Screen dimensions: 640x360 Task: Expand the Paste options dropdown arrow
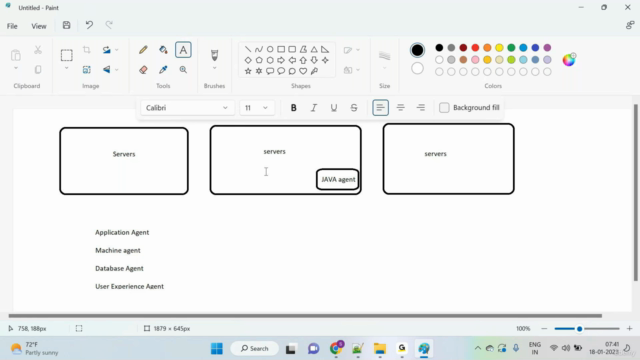[x=16, y=69]
